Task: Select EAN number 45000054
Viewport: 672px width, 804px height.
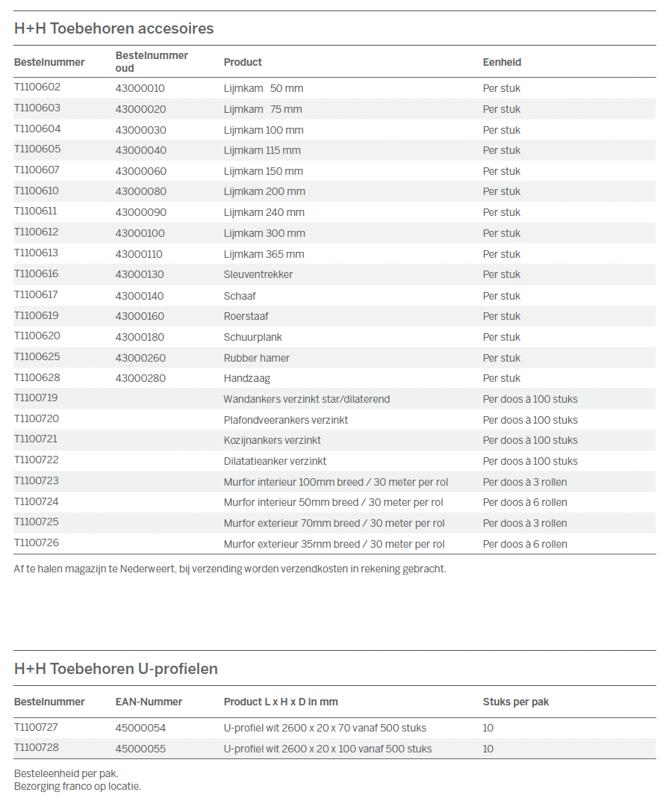Action: pyautogui.click(x=141, y=728)
